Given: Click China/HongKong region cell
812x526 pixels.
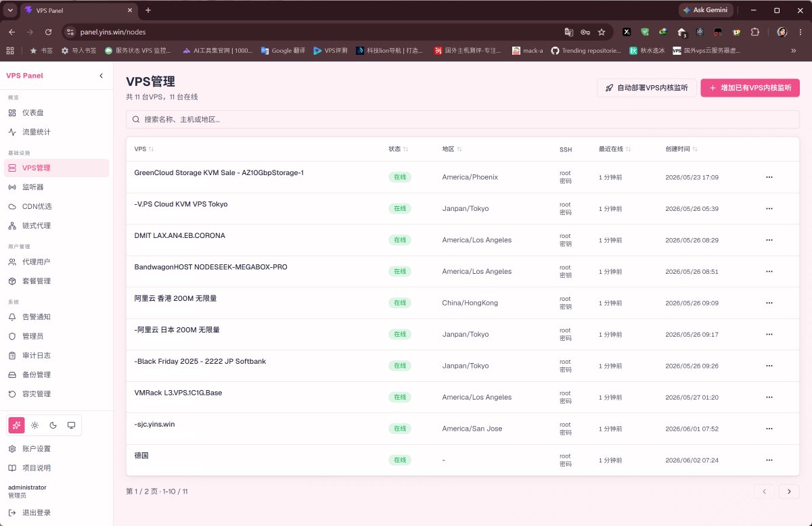Looking at the screenshot, I should (x=470, y=303).
